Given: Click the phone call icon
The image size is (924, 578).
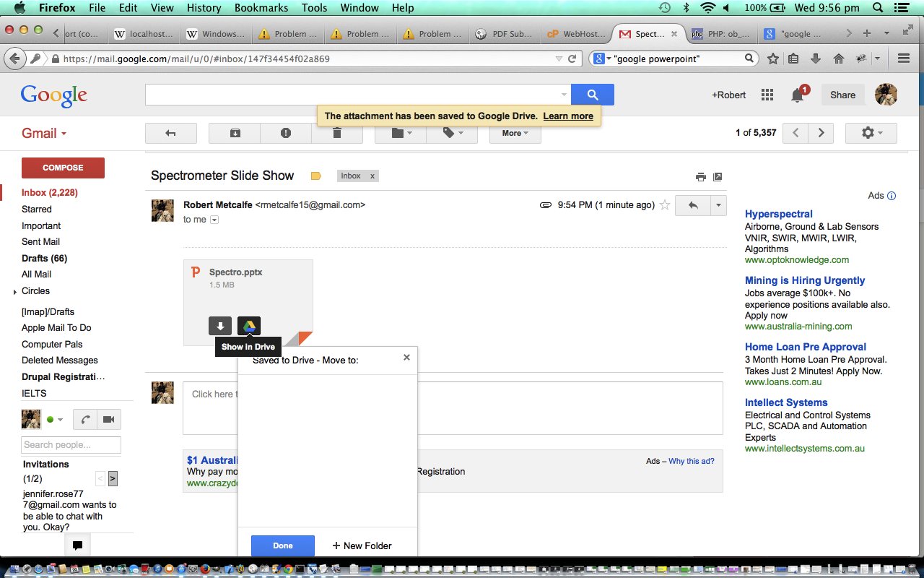Looking at the screenshot, I should (85, 420).
